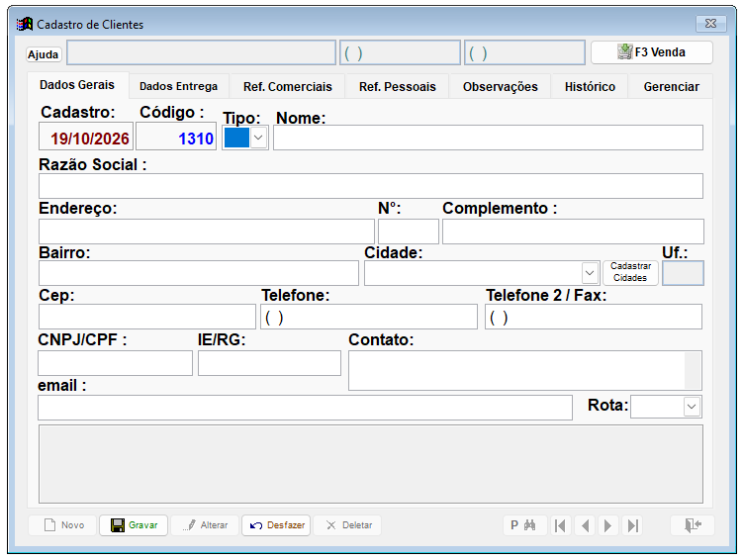Click the email input field
The width and height of the screenshot is (743, 560).
pos(305,408)
